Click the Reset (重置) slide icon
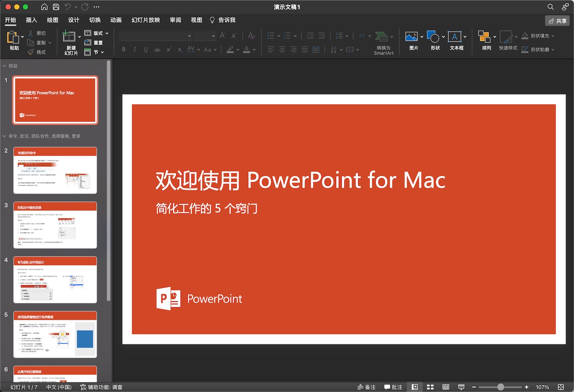This screenshot has width=574, height=392. coord(87,43)
